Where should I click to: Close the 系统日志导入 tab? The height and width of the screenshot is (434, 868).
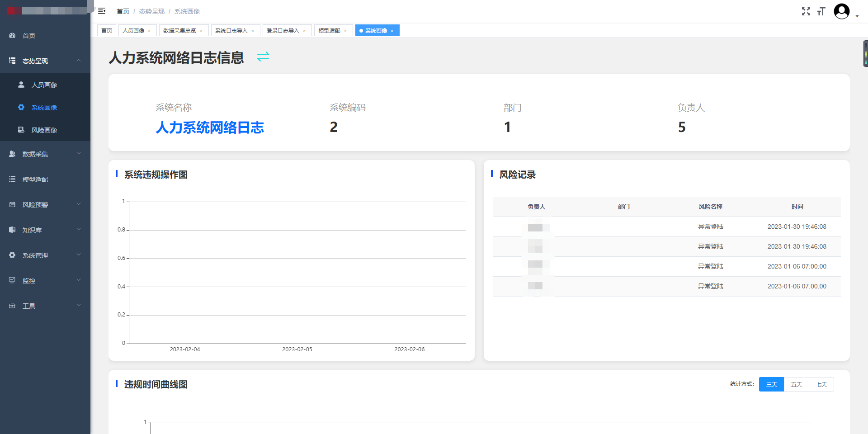(x=253, y=31)
